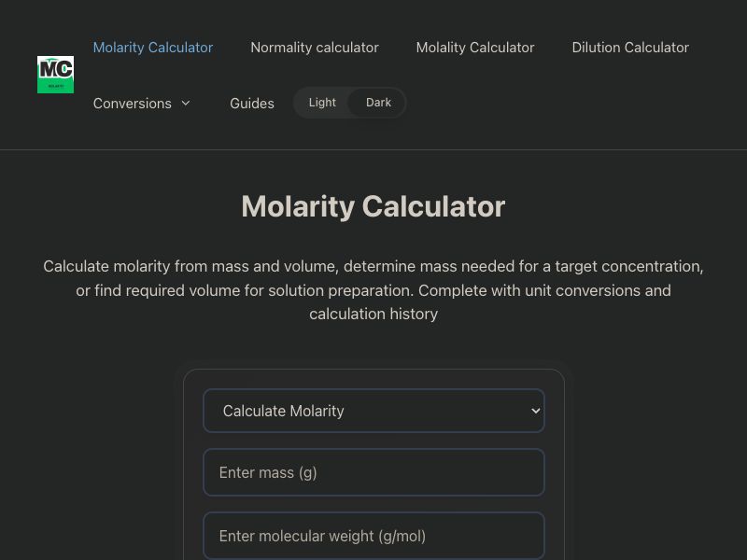This screenshot has width=747, height=560.
Task: Click the dropdown arrow in Calculate Molarity selector
Action: (x=534, y=411)
